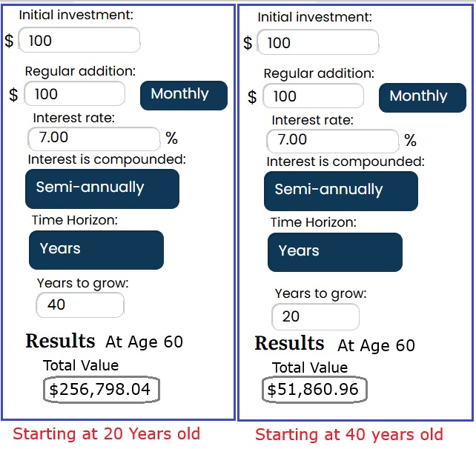Click the Results heading in right calculator

click(x=289, y=344)
